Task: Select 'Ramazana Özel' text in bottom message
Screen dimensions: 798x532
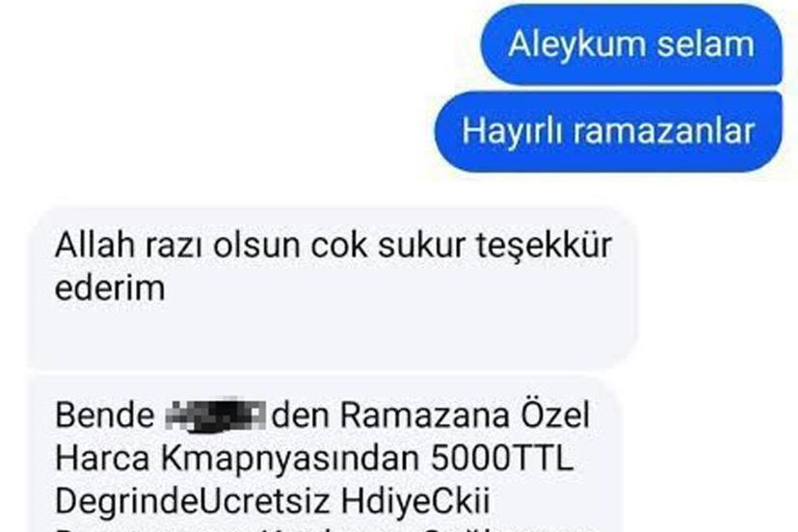Action: (x=465, y=414)
